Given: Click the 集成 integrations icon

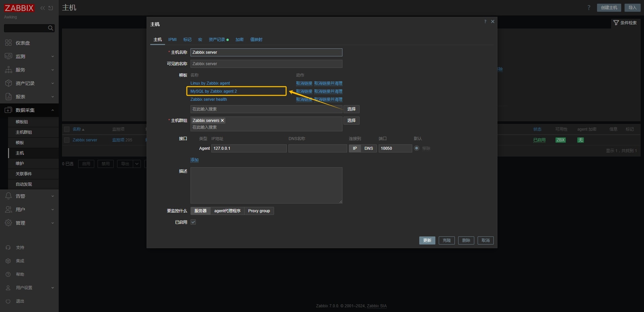Looking at the screenshot, I should pos(8,261).
